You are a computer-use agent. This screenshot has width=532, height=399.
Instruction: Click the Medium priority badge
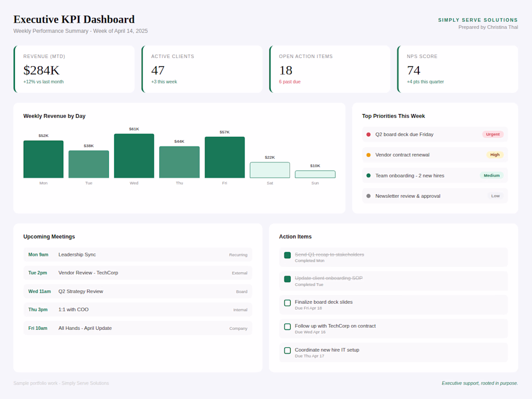[x=491, y=176]
